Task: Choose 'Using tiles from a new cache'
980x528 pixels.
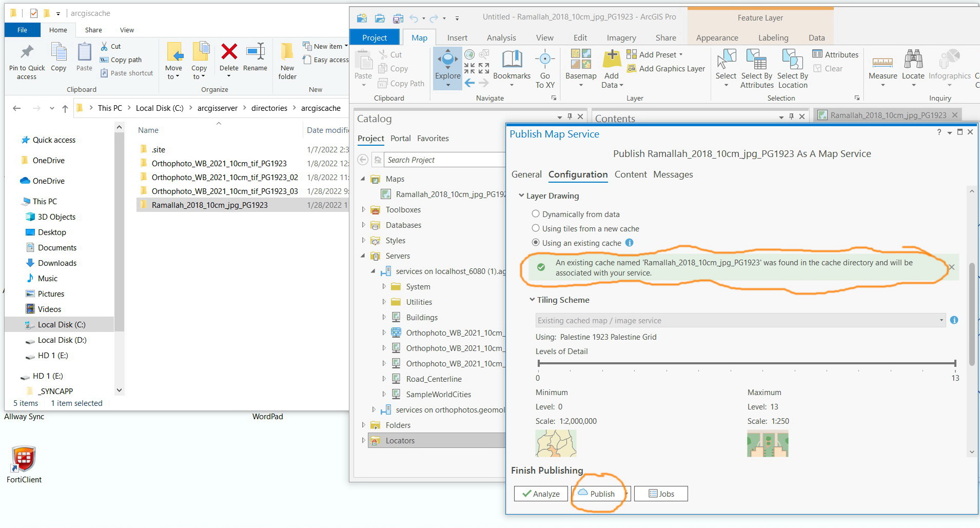Action: click(x=536, y=228)
